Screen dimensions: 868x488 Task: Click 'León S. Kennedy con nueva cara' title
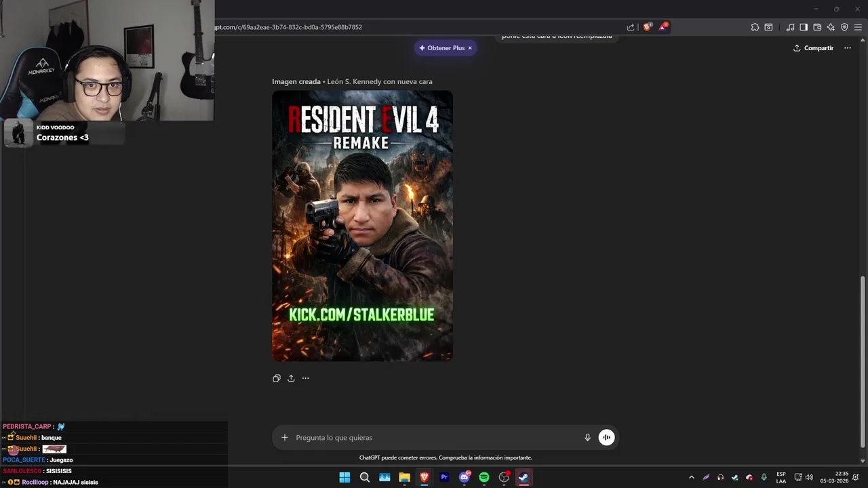click(380, 81)
